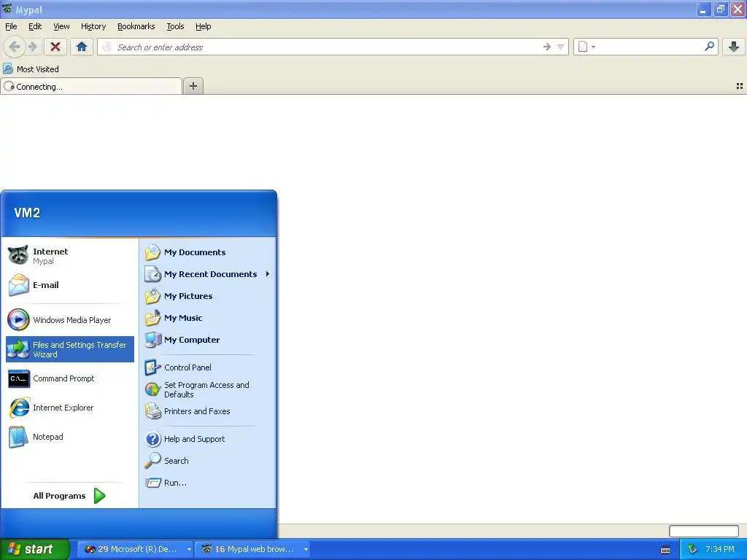Click the on-screen keyboard tray icon

(x=665, y=550)
